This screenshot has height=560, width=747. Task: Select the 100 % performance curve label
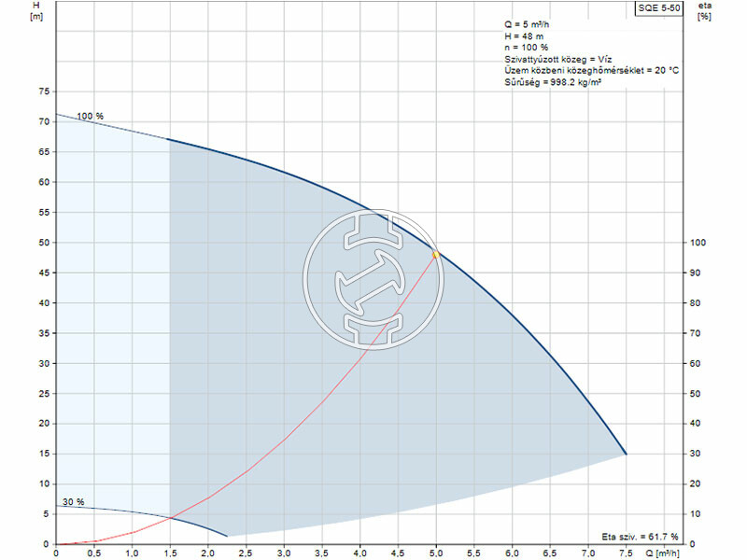89,115
